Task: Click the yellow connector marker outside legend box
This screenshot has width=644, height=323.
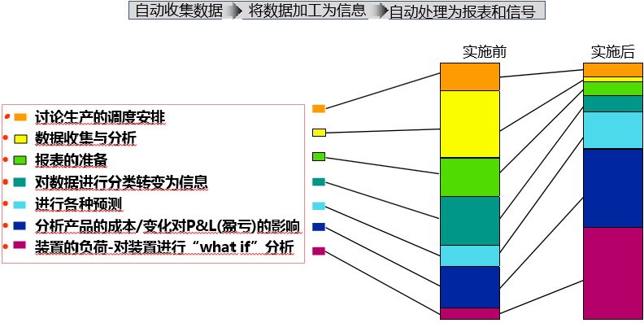Action: 319,133
